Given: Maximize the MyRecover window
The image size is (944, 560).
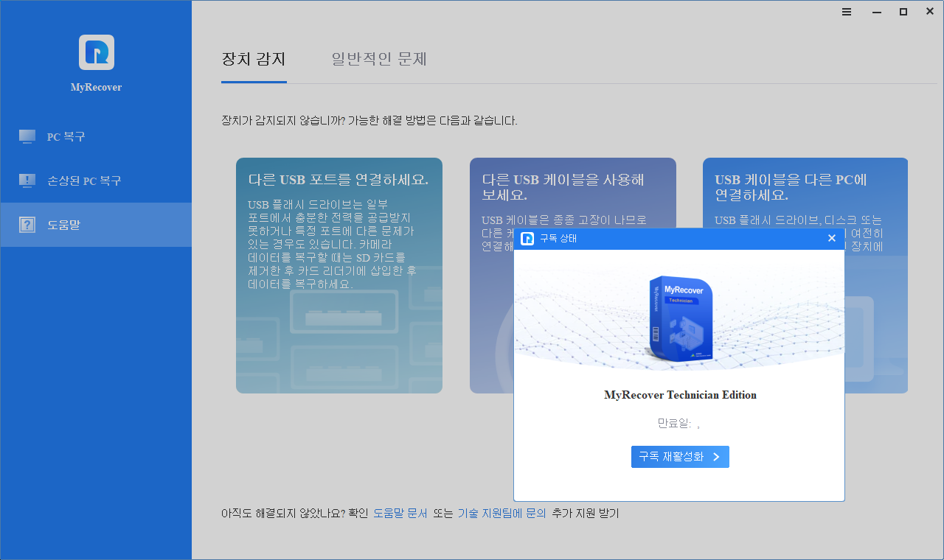Looking at the screenshot, I should coord(903,12).
